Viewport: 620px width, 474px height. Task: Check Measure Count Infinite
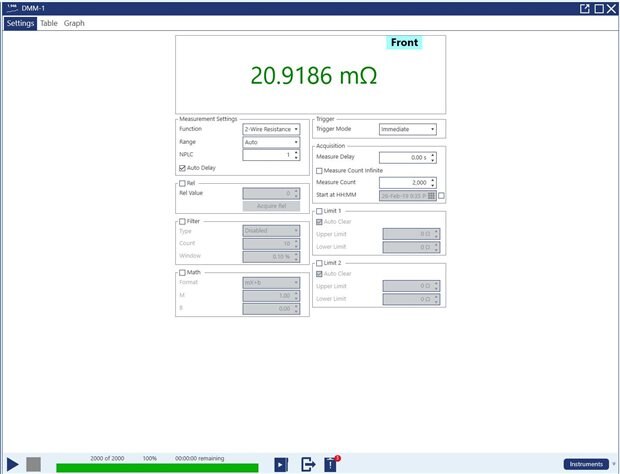[x=319, y=171]
